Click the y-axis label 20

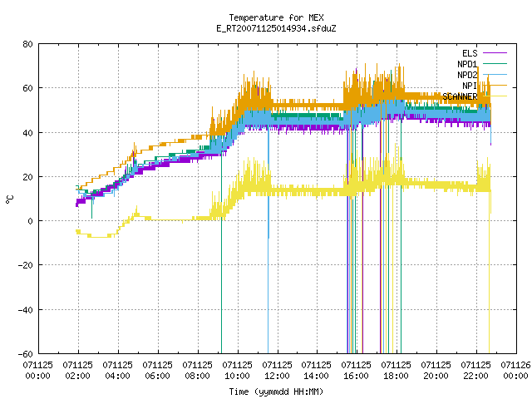(x=27, y=177)
